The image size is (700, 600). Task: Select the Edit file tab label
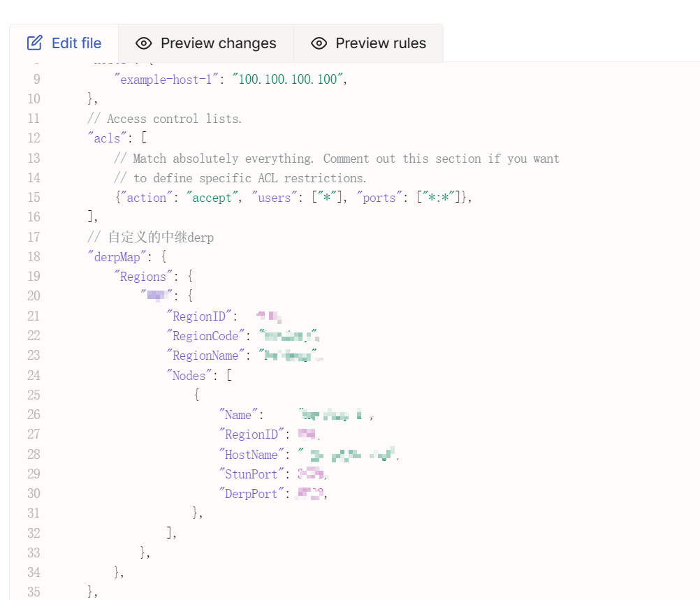click(76, 43)
